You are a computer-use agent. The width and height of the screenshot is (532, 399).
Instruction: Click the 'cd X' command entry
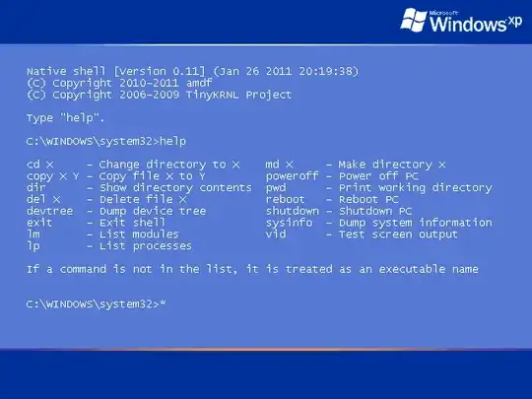[40, 165]
